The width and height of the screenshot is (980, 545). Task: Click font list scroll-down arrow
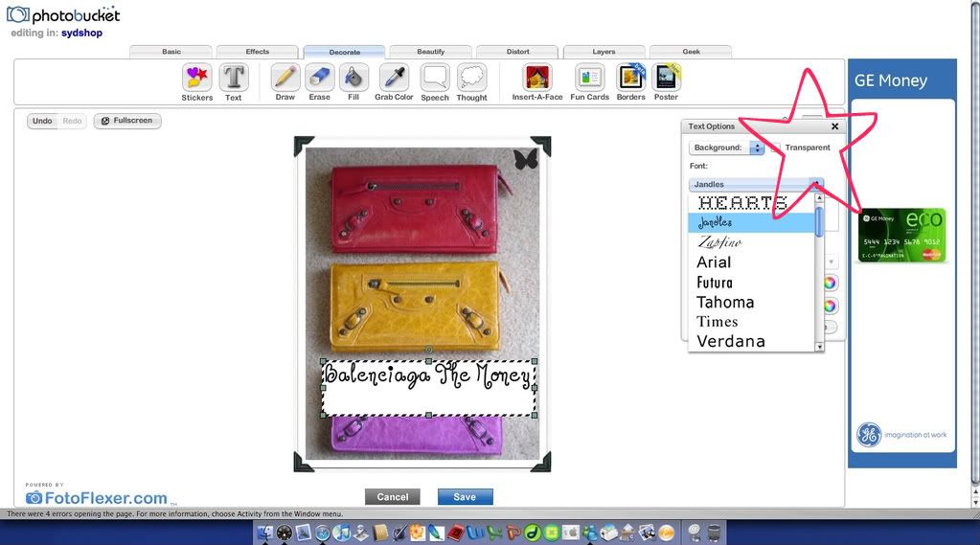point(819,347)
